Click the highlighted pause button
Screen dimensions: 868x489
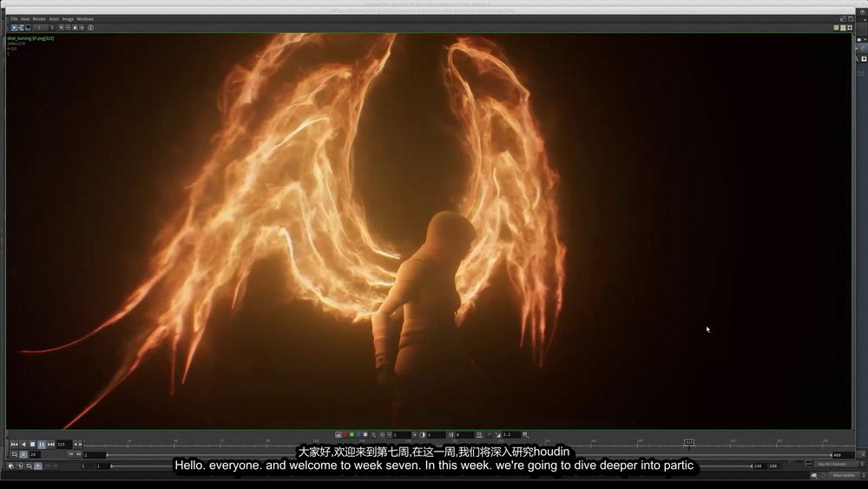tap(42, 445)
